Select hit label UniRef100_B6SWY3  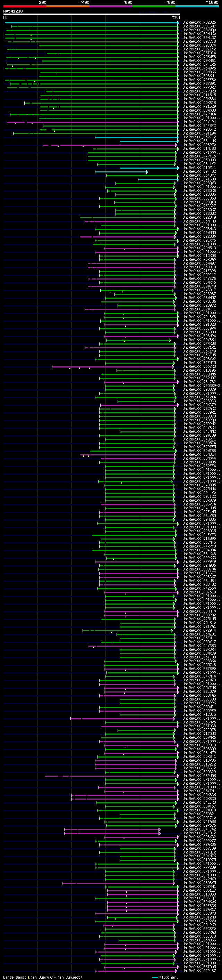click(x=199, y=913)
